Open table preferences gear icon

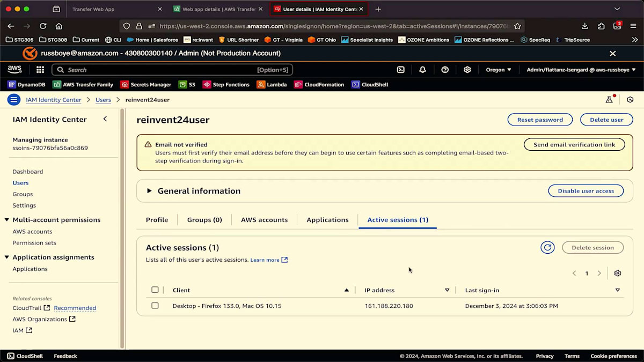point(618,274)
